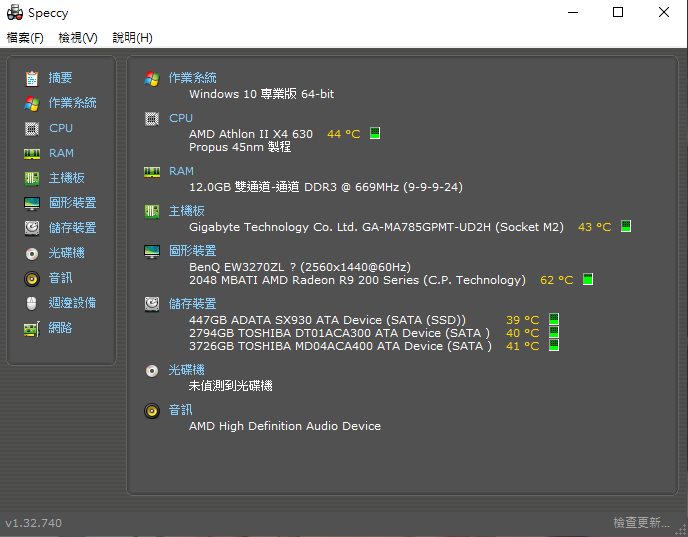Click the drive icon beside 儲存裝置 heading in main panel

[x=152, y=304]
